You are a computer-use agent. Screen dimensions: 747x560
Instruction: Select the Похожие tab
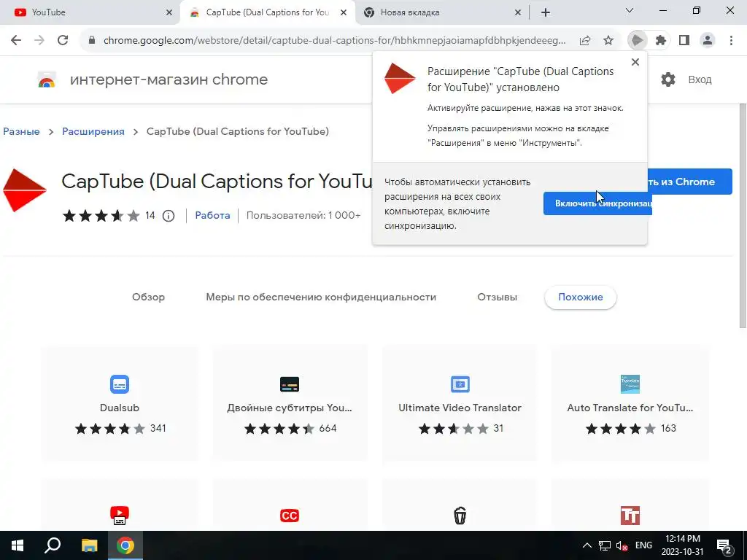[580, 297]
